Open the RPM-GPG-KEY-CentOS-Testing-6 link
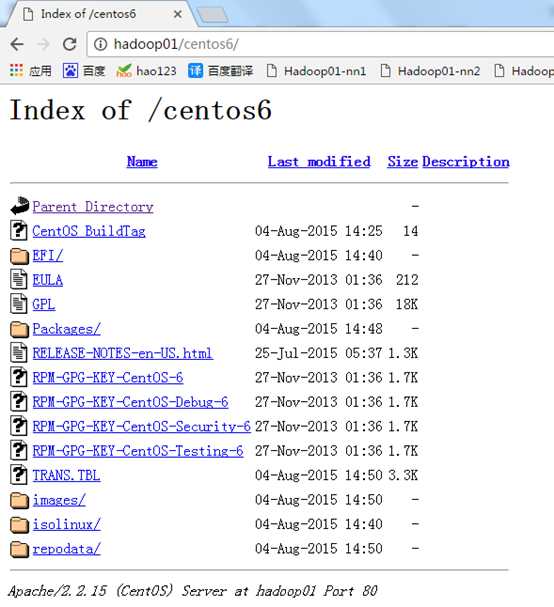Screen dimensions: 554x607 [x=138, y=451]
